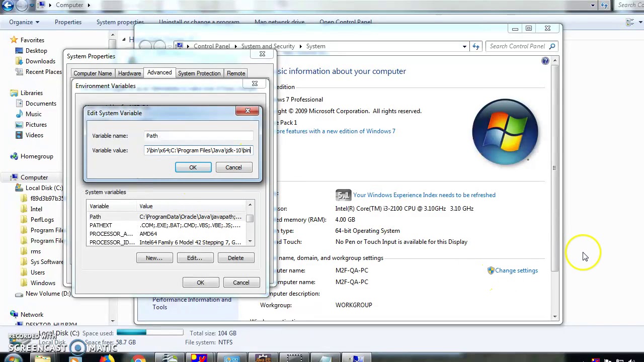The height and width of the screenshot is (362, 644).
Task: Click System and Security breadcrumb
Action: pos(268,46)
